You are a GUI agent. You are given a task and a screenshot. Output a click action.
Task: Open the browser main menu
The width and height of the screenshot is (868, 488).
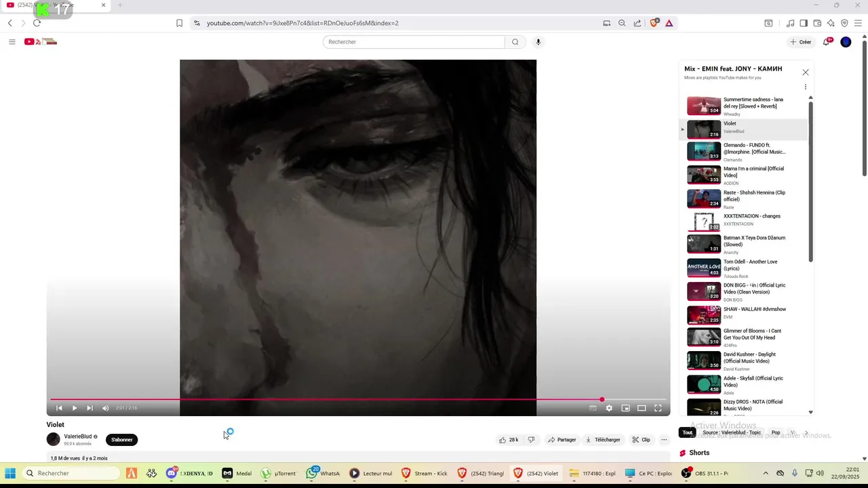859,23
